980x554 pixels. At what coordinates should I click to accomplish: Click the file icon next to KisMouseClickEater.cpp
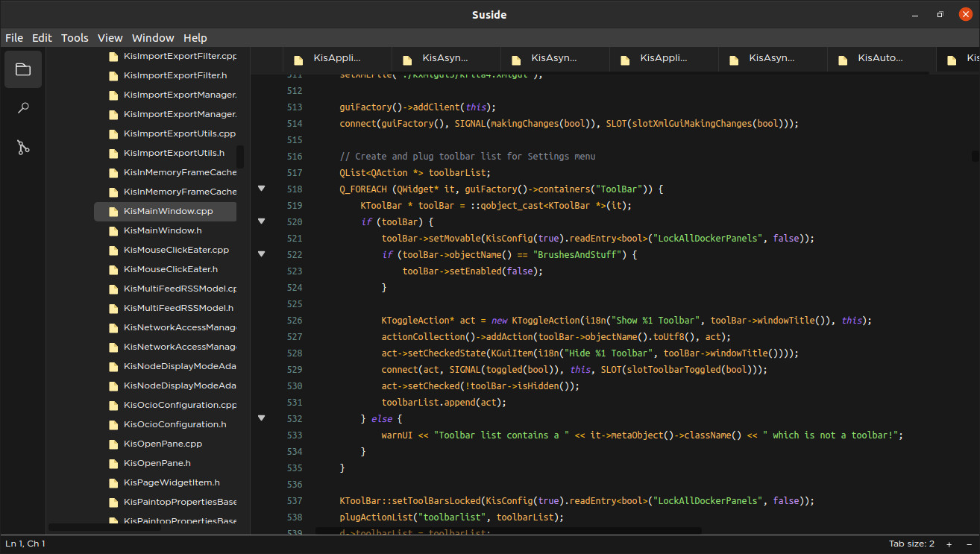(x=113, y=250)
